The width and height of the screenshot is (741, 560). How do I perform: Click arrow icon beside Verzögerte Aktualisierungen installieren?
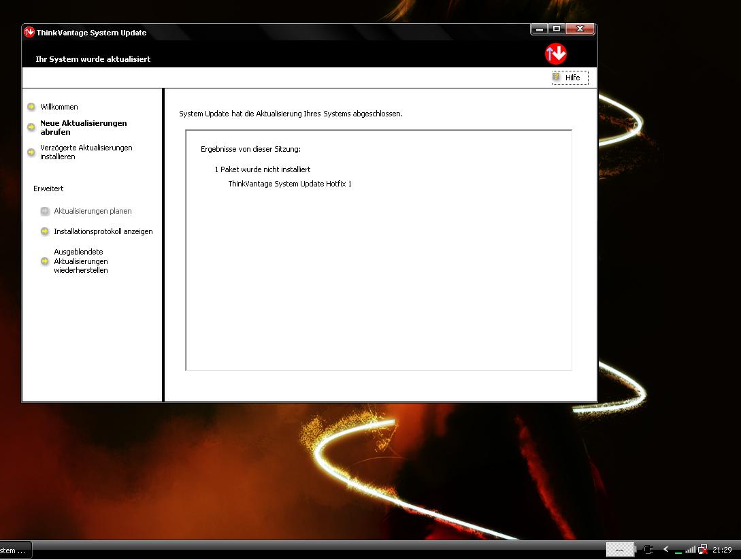click(x=31, y=152)
